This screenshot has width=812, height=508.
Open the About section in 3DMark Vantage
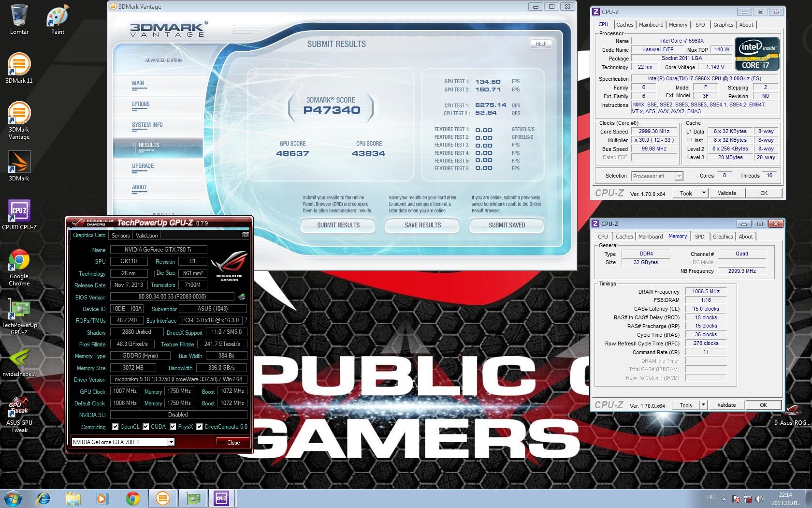[158, 189]
